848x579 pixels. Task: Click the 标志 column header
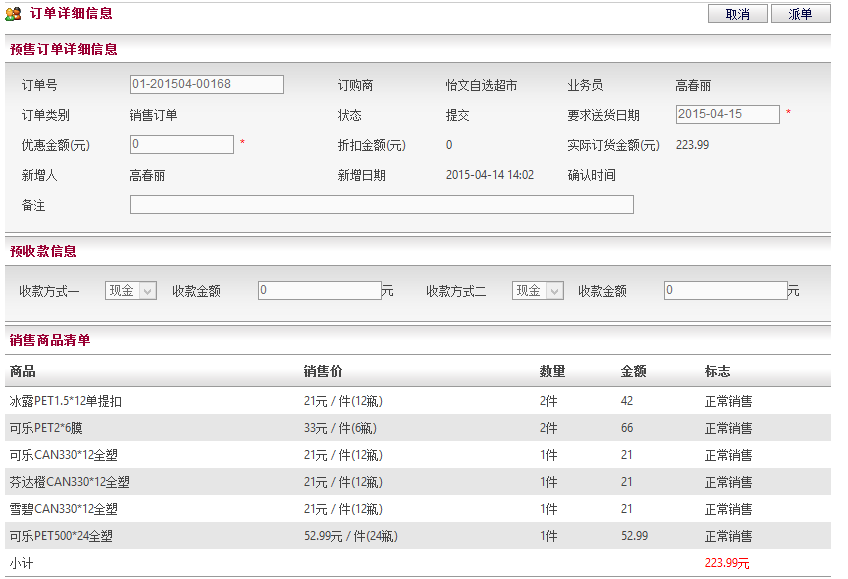[717, 371]
